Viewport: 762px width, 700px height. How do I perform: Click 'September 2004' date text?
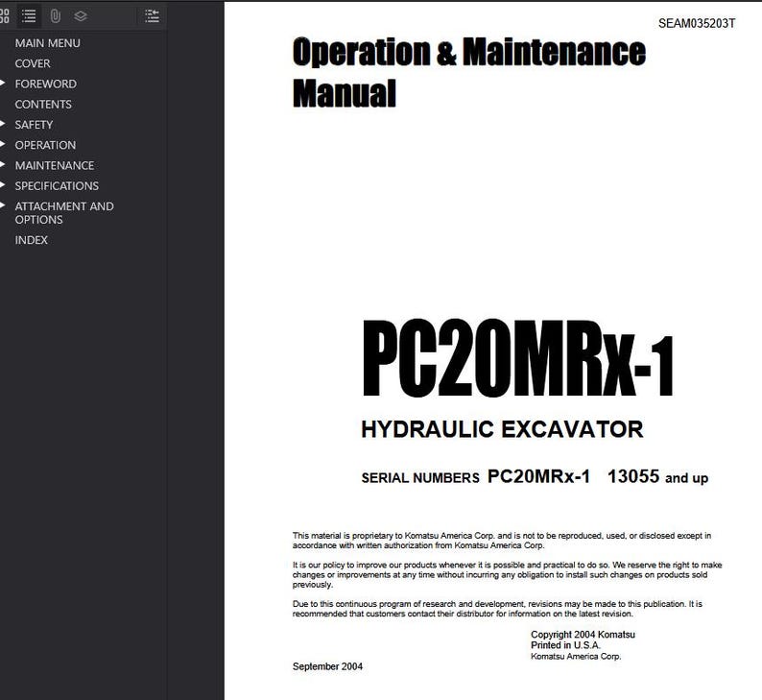click(x=327, y=666)
